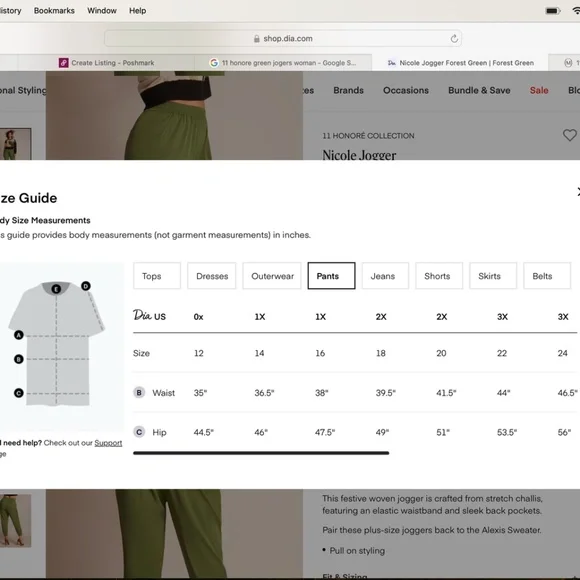Screen dimensions: 580x580
Task: Select the Belts size category
Action: coord(547,276)
